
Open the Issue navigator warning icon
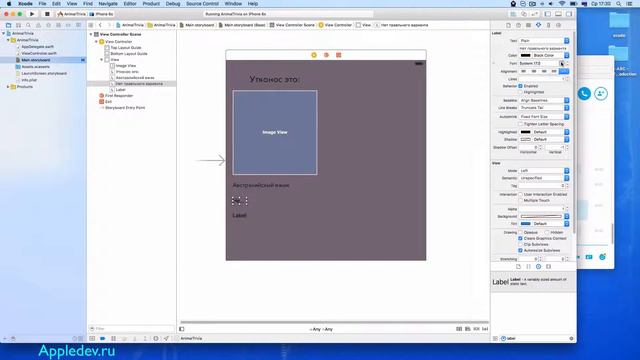[38, 25]
